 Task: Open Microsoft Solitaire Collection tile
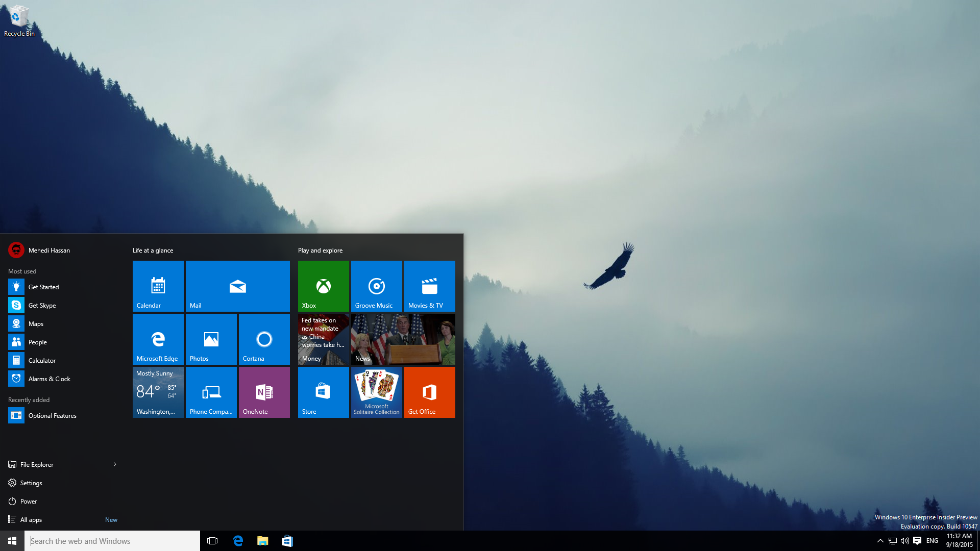point(376,392)
